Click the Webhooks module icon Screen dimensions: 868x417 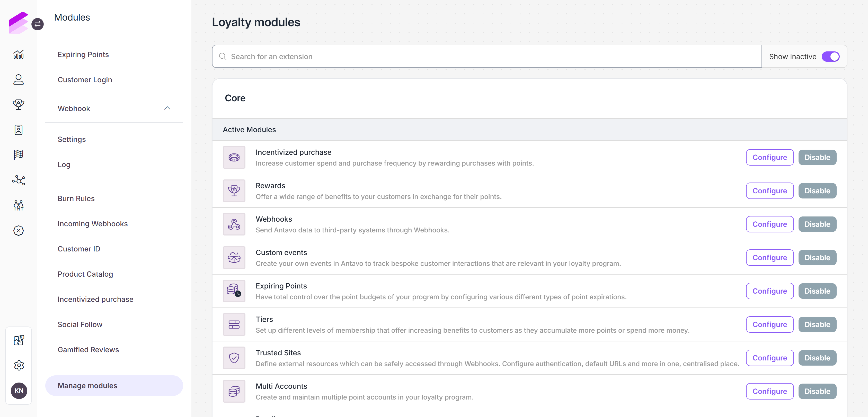click(x=234, y=224)
